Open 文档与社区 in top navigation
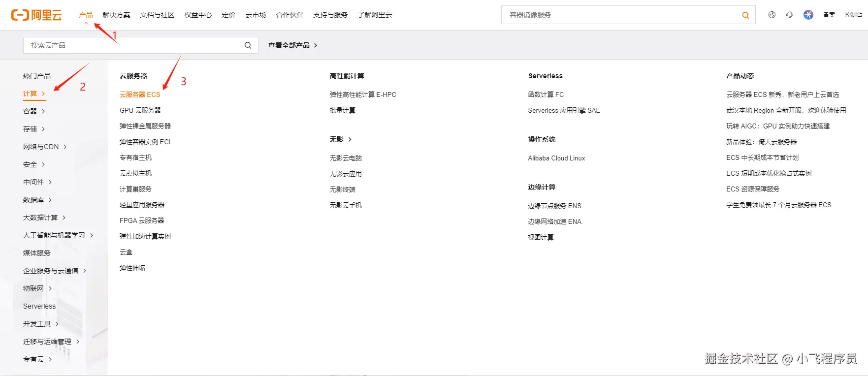 [157, 15]
